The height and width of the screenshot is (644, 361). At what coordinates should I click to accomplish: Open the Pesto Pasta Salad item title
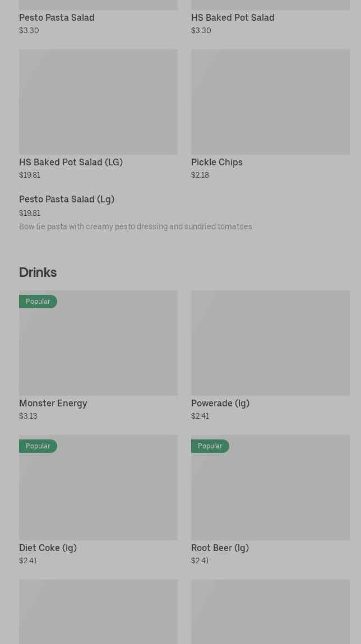(57, 18)
